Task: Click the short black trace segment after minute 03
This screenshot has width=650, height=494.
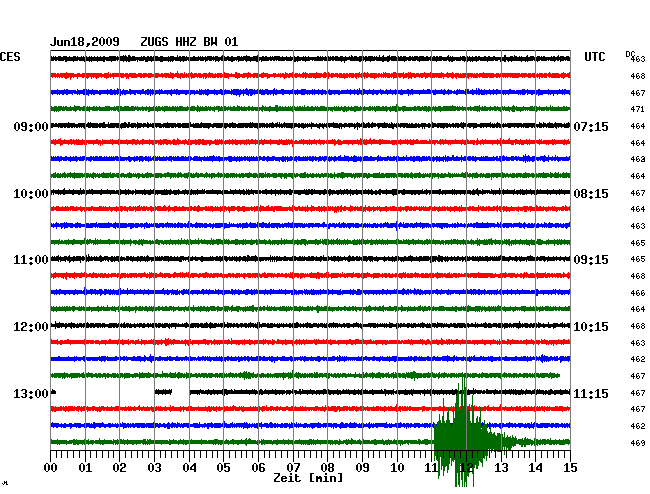Action: (x=163, y=392)
